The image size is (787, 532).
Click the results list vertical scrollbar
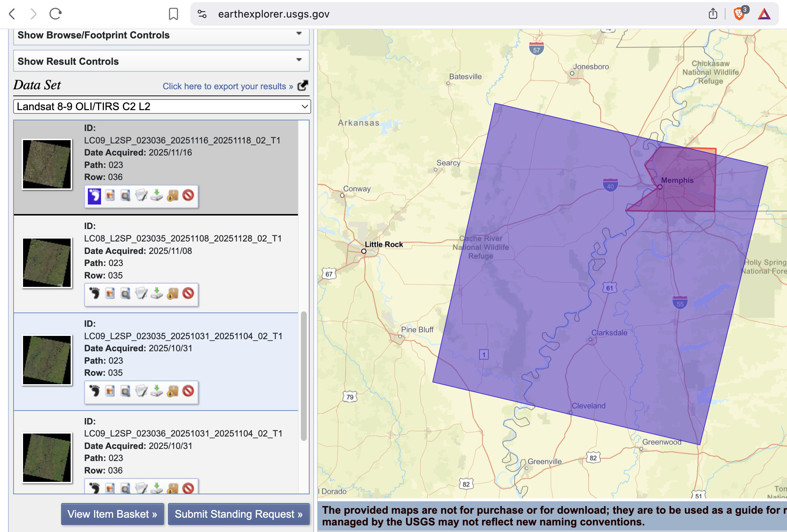303,376
